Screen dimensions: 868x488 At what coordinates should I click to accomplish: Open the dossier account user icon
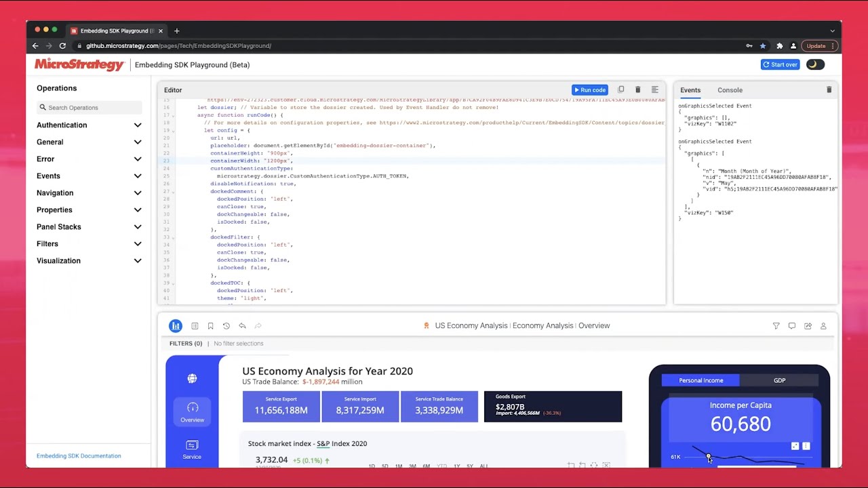(x=823, y=326)
